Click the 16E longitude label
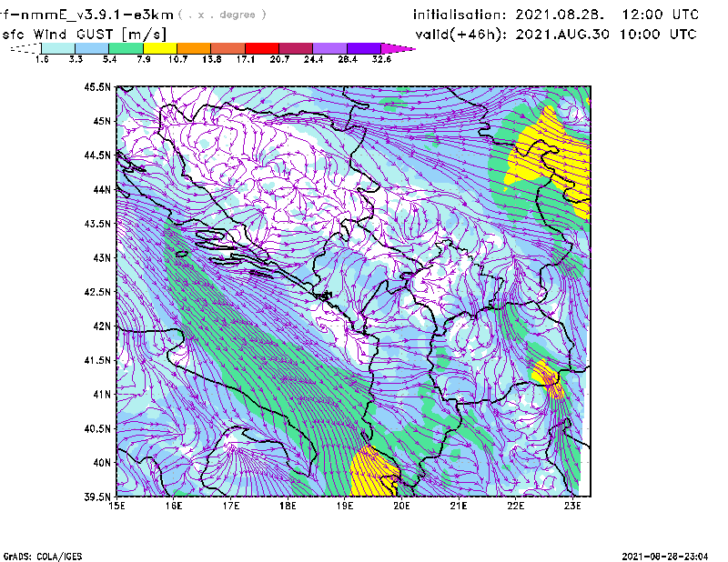Image resolution: width=728 pixels, height=562 pixels. [x=174, y=506]
